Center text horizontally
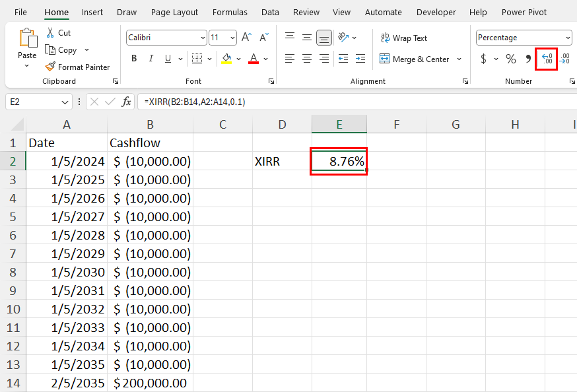577x392 pixels. [306, 59]
